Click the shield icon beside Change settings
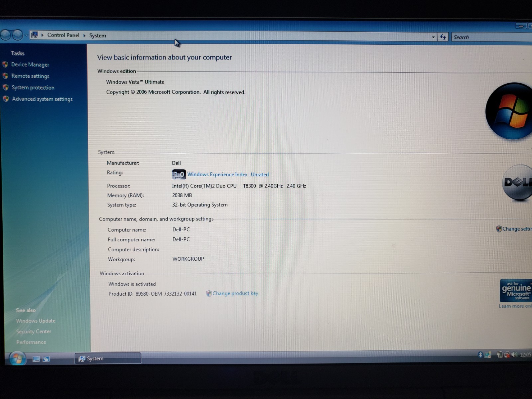 tap(499, 229)
